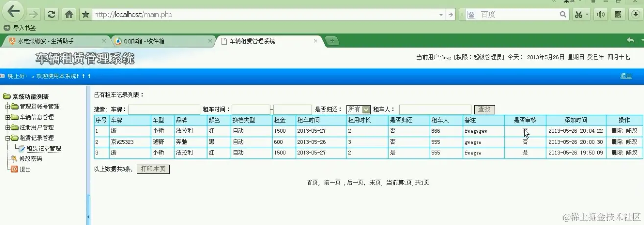Click the browser address bar URL

[264, 15]
